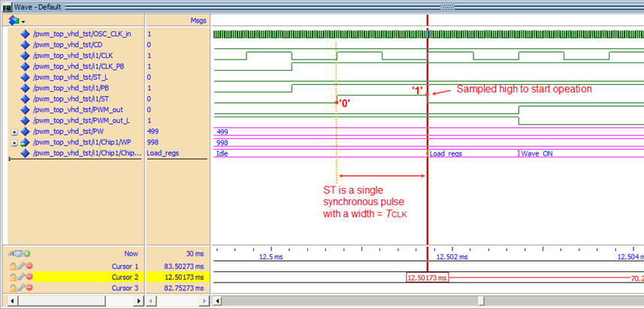This screenshot has width=644, height=309.
Task: Delete Cursor 2 with red remove icon
Action: point(29,277)
